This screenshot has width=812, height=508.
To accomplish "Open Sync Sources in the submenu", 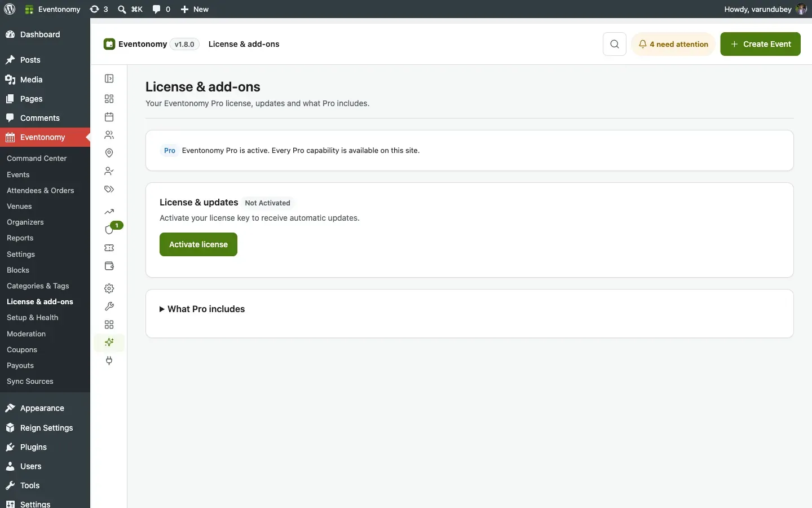I will point(30,382).
